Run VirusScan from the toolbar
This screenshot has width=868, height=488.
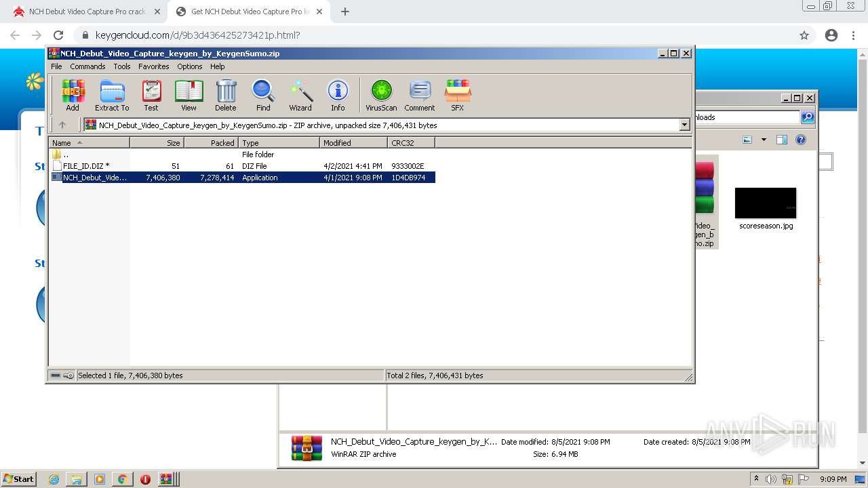point(381,95)
